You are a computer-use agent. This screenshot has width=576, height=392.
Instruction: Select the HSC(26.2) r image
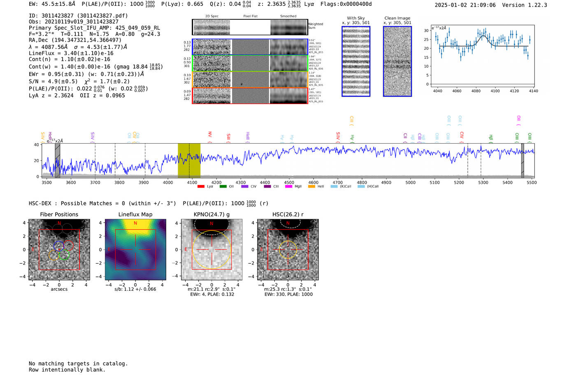pos(288,250)
